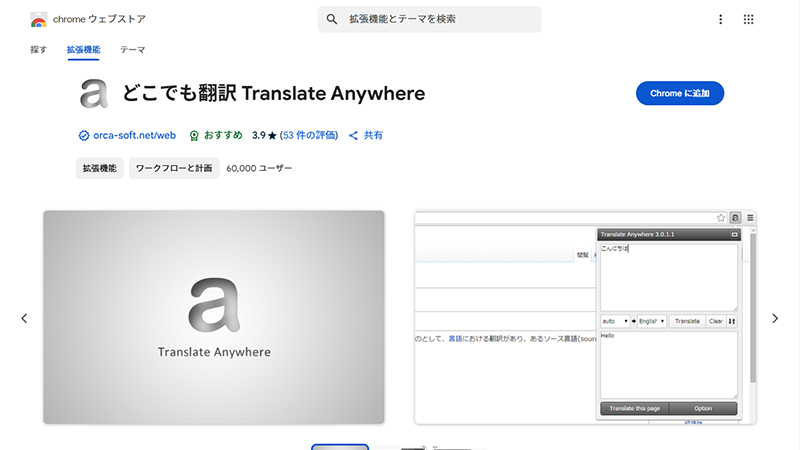Viewport: 800px width, 450px height.
Task: Focus the extensions and themes search field
Action: tap(429, 19)
